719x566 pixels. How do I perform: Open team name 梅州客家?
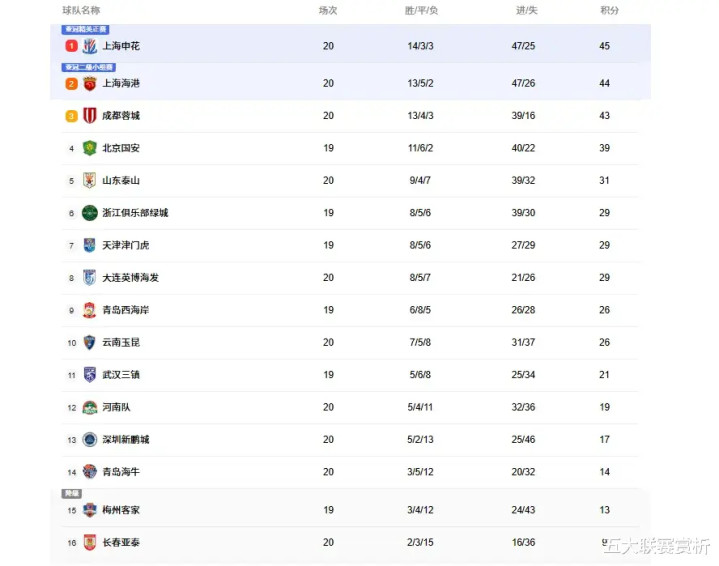pos(121,510)
